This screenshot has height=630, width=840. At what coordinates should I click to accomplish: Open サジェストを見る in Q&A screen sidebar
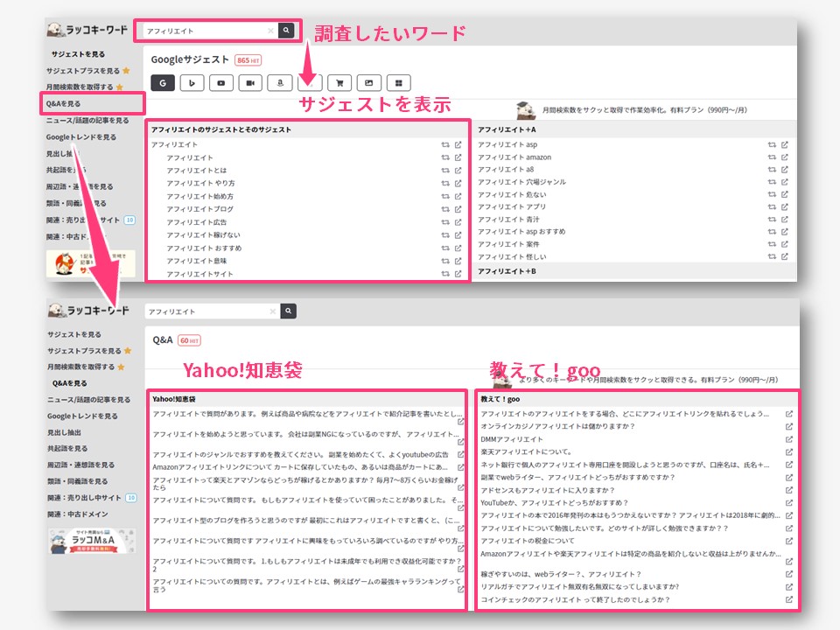tap(73, 334)
